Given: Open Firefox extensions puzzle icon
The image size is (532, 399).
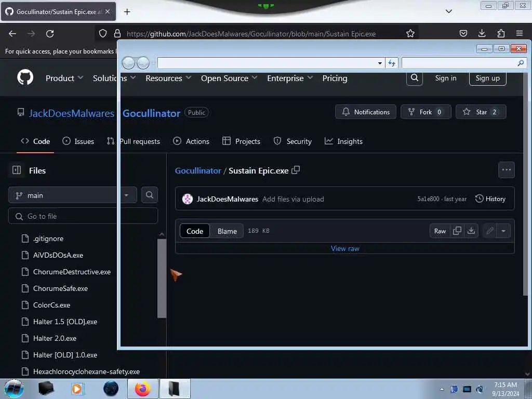Looking at the screenshot, I should [501, 33].
